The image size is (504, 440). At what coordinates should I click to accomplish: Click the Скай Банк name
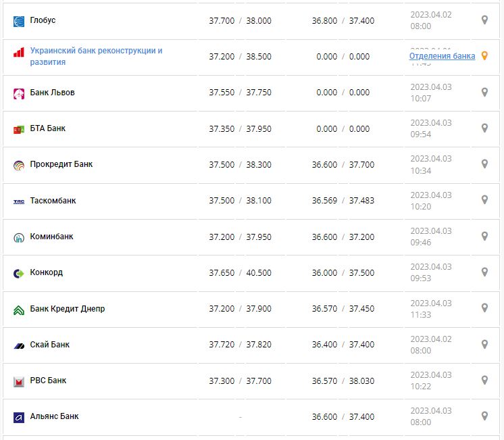coord(50,345)
